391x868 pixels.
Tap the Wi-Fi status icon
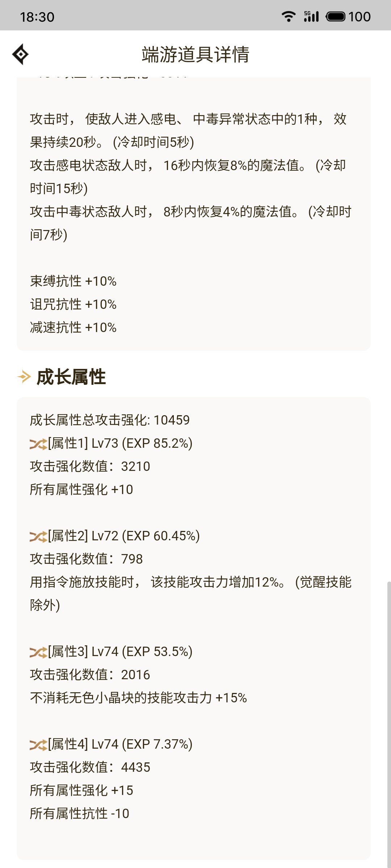click(289, 17)
